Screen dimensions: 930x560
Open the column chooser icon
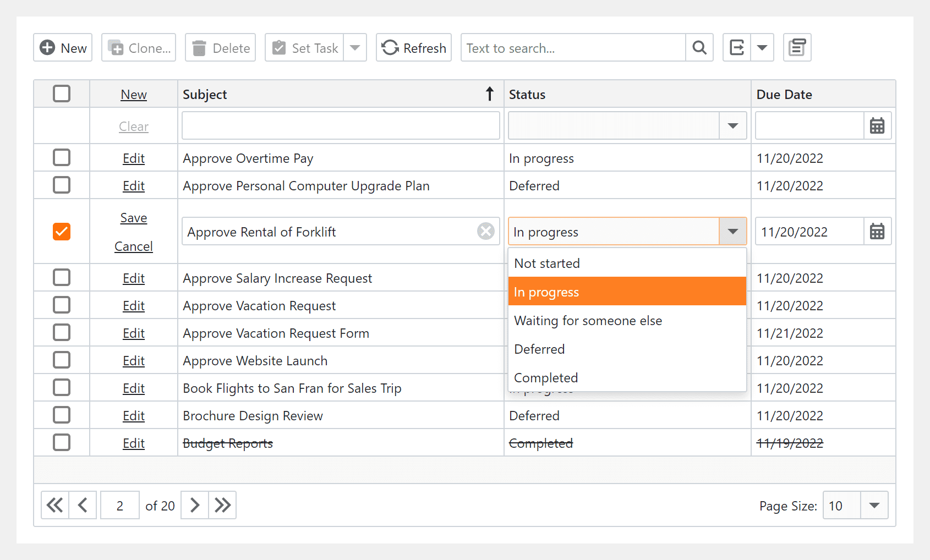coord(797,47)
